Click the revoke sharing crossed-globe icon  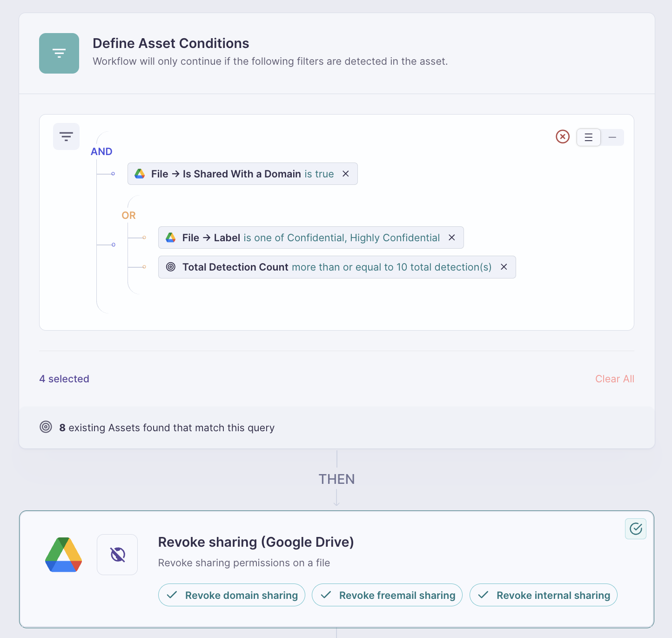pos(117,555)
